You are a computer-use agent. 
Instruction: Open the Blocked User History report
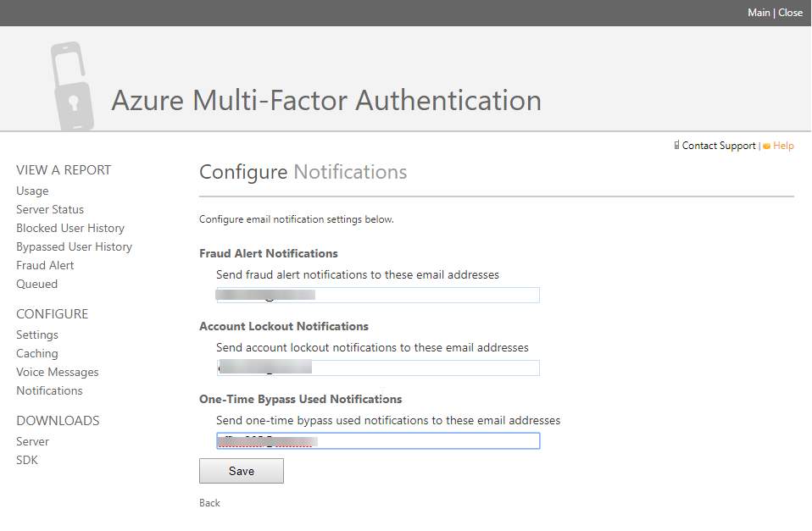[70, 228]
